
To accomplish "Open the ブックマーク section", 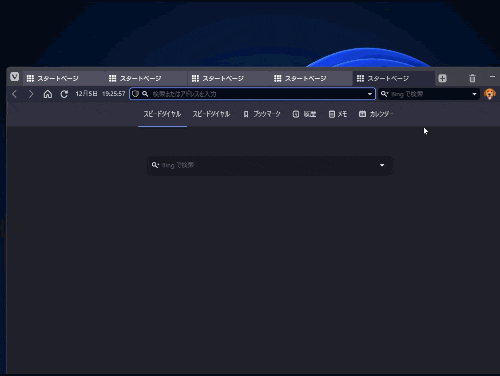I will (262, 114).
